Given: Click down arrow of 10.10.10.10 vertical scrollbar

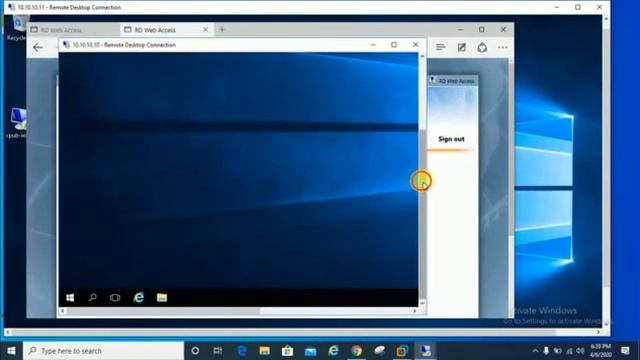Looking at the screenshot, I should [x=422, y=303].
